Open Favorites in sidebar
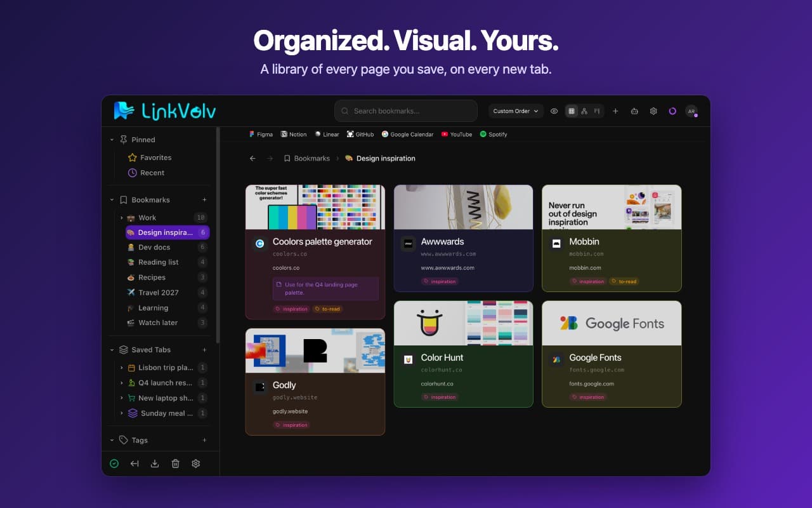 [x=155, y=157]
